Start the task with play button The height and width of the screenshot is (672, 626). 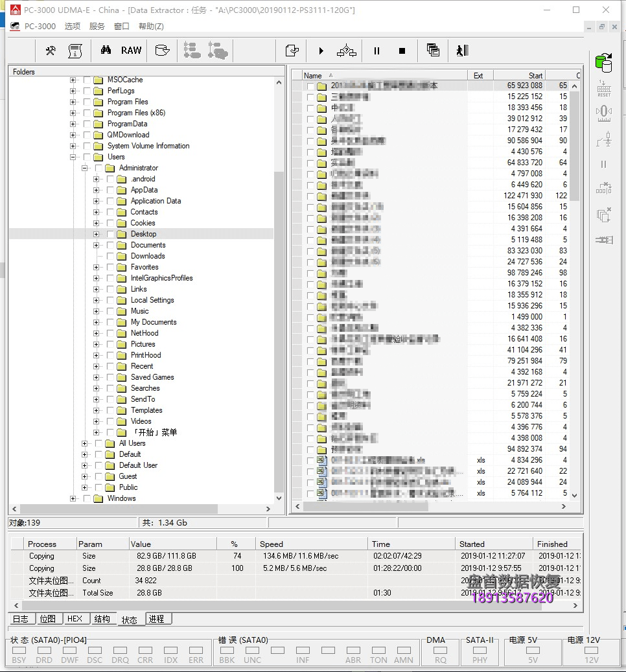[321, 51]
